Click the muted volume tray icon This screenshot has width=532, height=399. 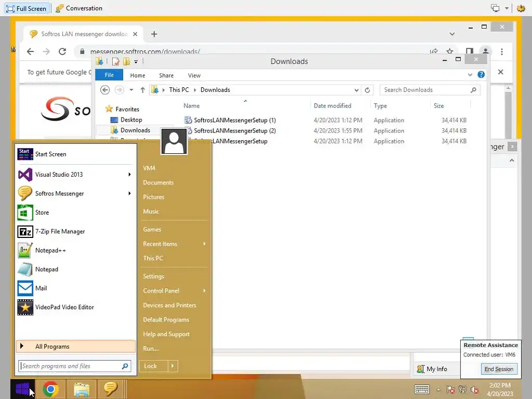pos(475,390)
